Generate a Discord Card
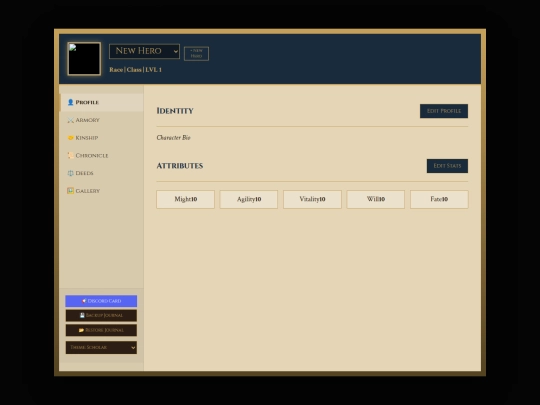Screen dimensions: 540x405 101,301
